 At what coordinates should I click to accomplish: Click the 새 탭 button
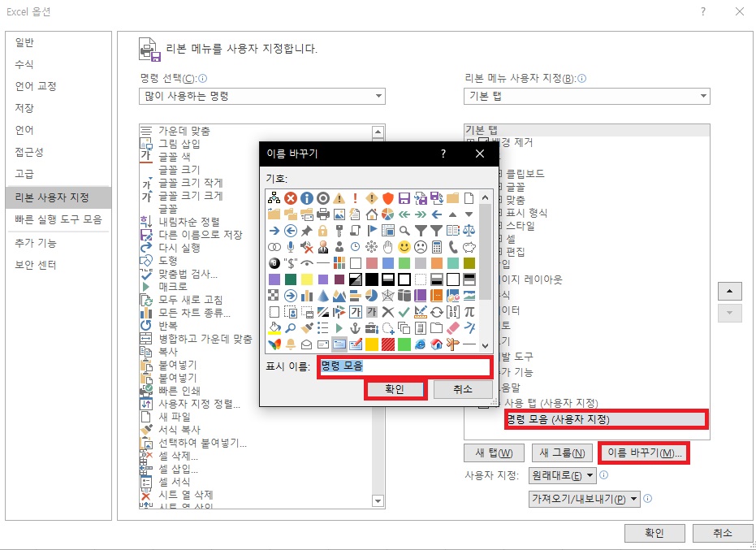point(495,453)
